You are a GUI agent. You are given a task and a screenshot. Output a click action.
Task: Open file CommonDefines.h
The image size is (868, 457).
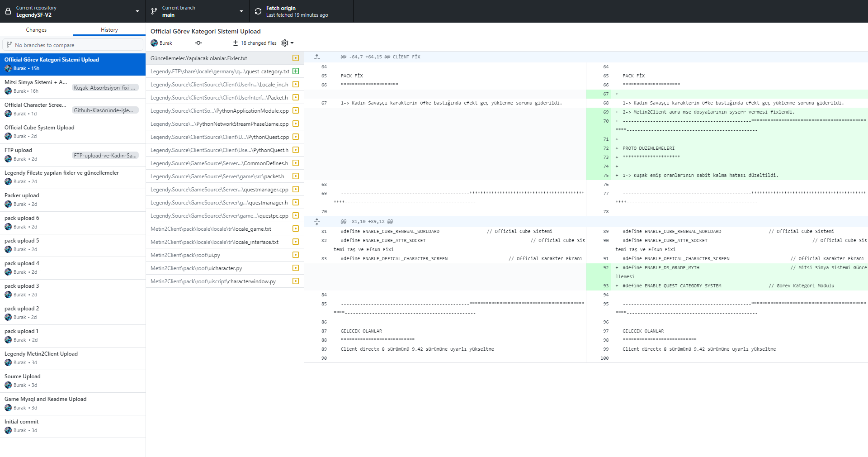click(225, 163)
